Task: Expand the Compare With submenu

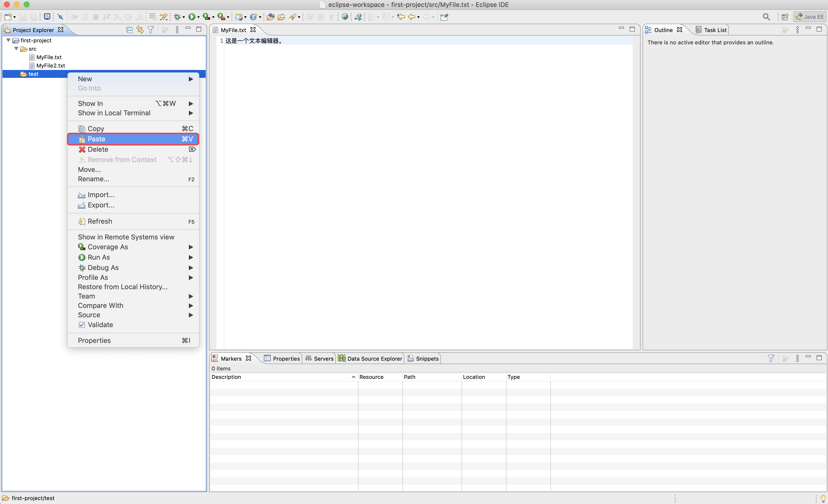Action: [x=134, y=305]
